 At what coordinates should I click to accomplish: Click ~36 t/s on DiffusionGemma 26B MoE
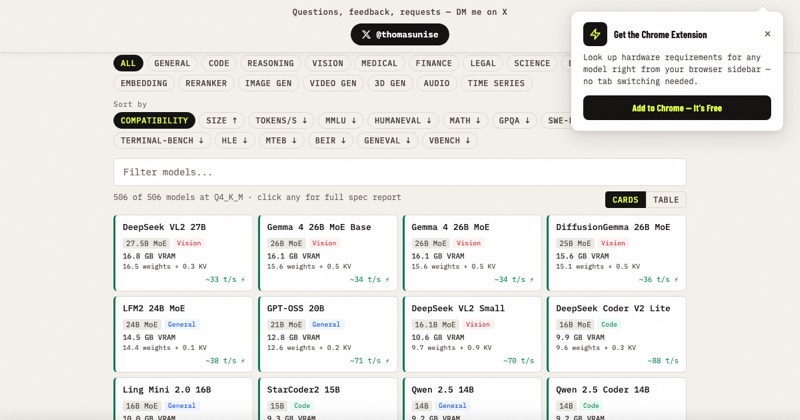658,280
